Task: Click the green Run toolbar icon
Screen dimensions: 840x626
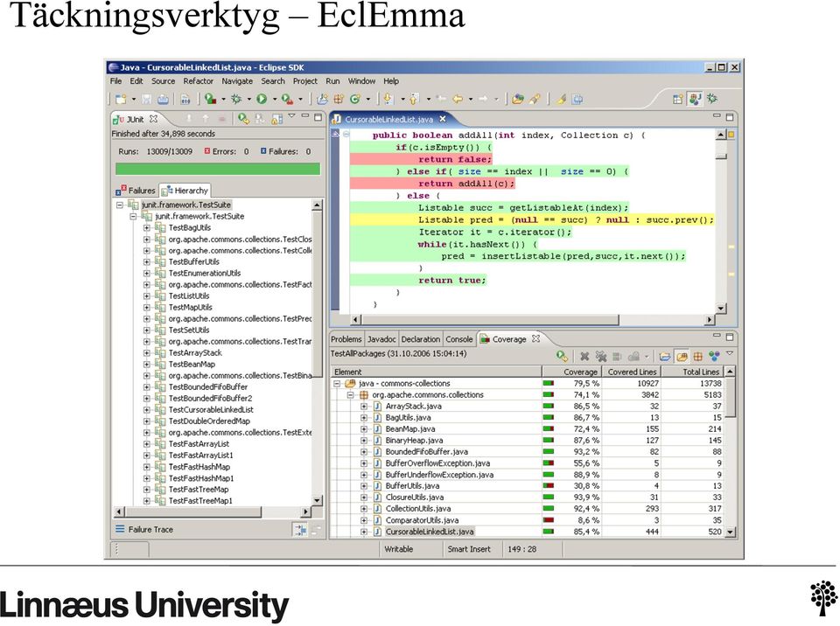Action: click(262, 99)
